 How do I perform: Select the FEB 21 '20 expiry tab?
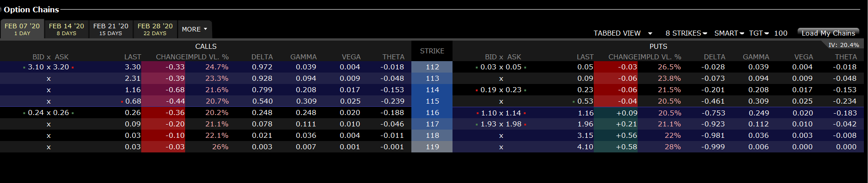(111, 29)
